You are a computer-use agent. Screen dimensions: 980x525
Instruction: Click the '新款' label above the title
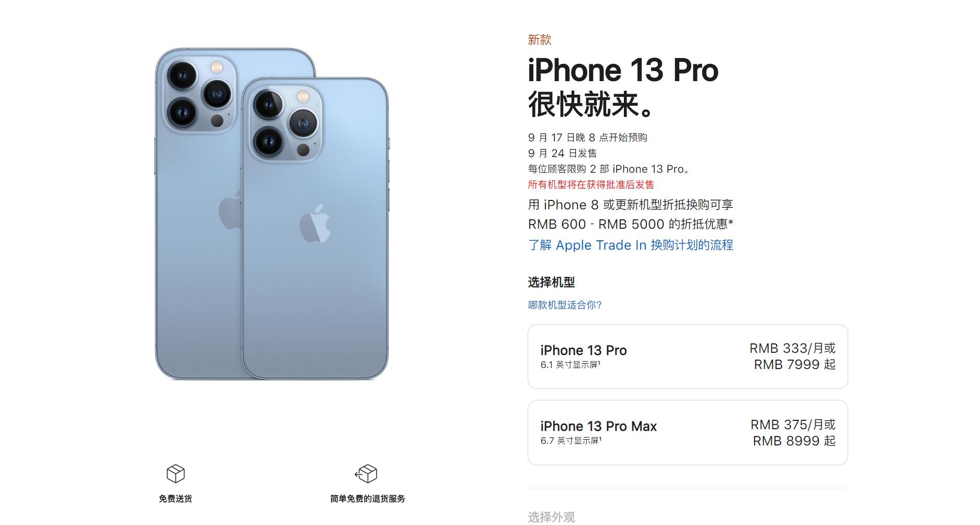tap(540, 40)
